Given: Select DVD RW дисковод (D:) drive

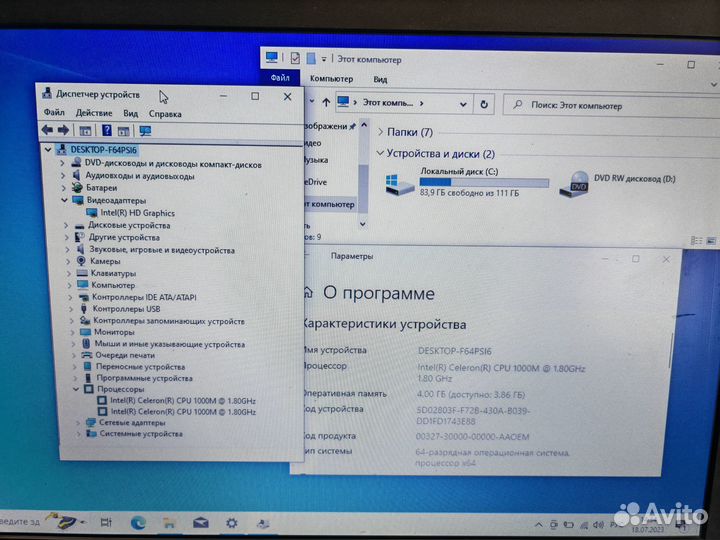Looking at the screenshot, I should coord(618,184).
